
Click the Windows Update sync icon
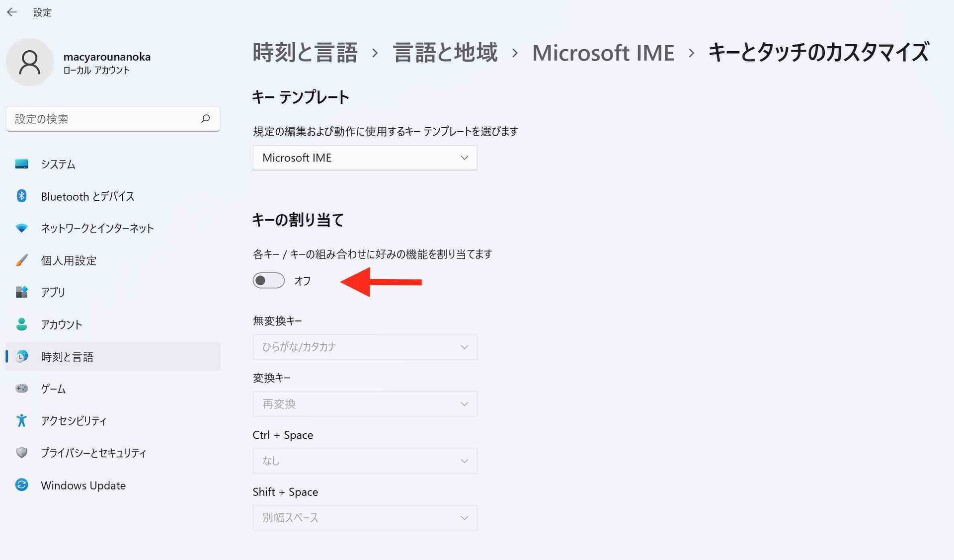click(21, 484)
